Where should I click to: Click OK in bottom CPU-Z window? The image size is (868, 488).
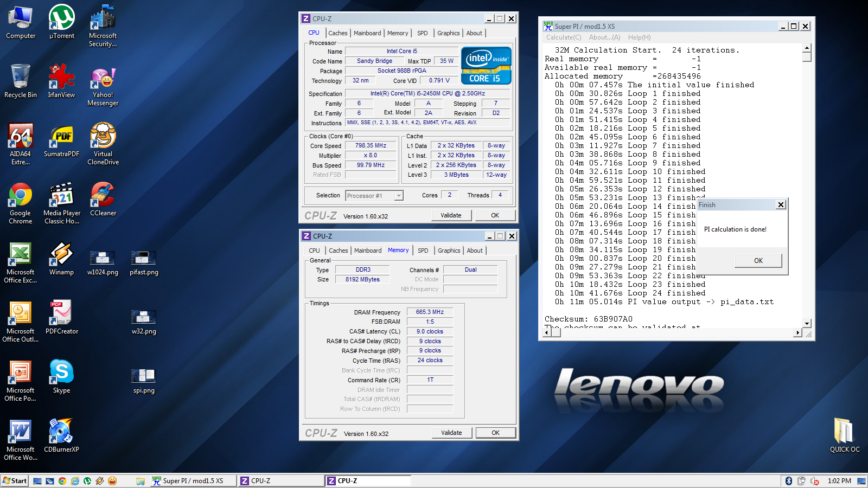point(496,433)
